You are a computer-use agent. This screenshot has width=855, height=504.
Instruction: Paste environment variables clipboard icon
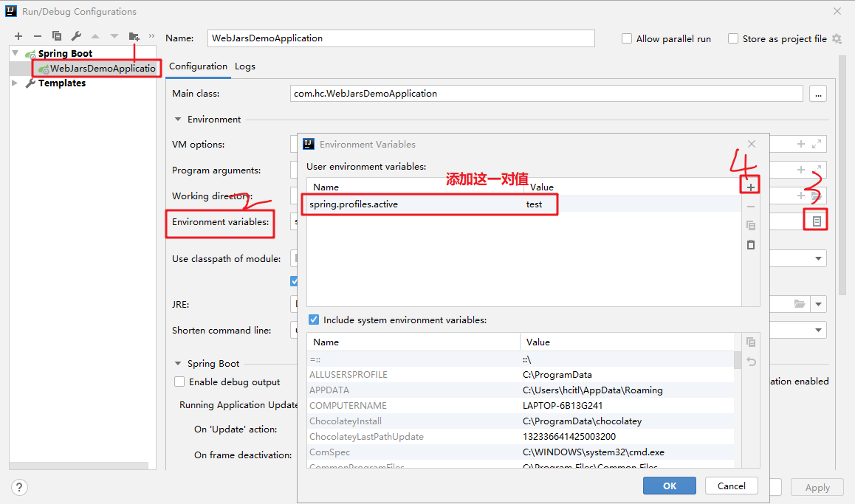coord(751,245)
